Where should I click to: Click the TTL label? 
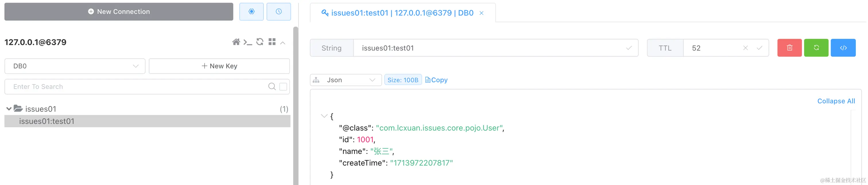click(x=665, y=48)
